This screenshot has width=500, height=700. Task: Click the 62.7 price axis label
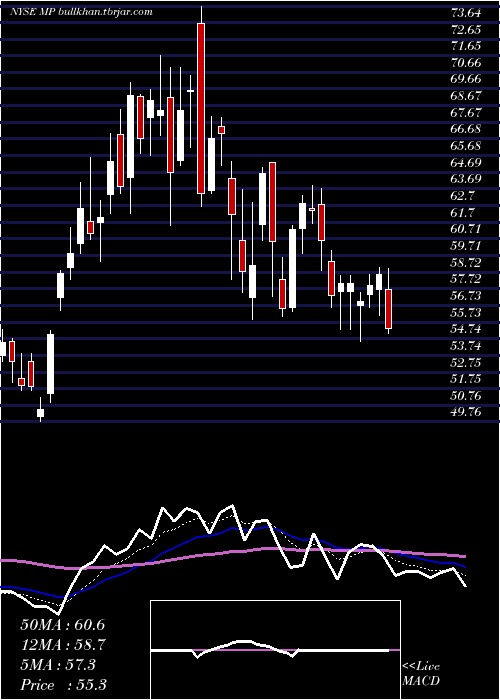463,196
